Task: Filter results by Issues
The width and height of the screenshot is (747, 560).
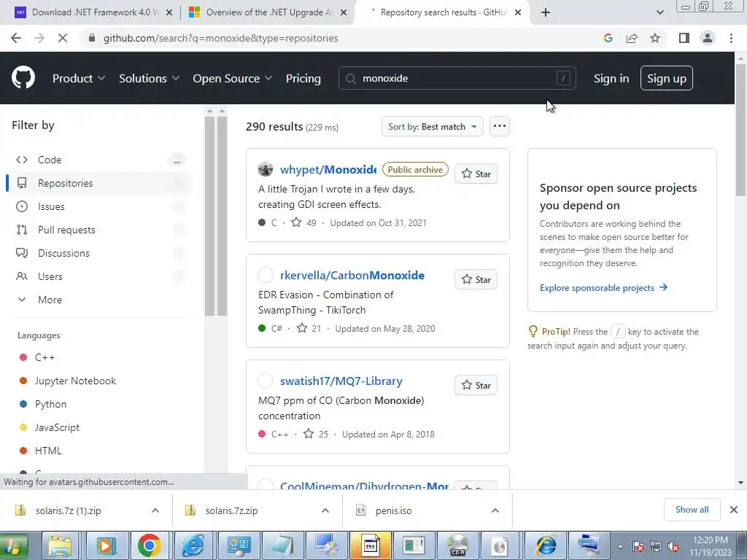Action: pos(100,206)
